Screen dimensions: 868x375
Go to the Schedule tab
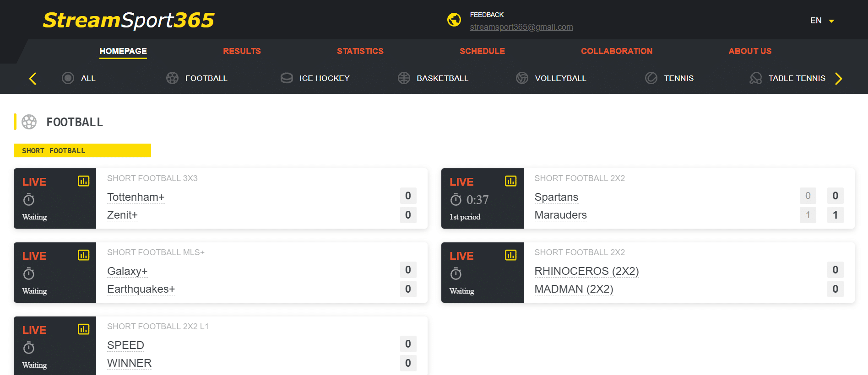482,51
